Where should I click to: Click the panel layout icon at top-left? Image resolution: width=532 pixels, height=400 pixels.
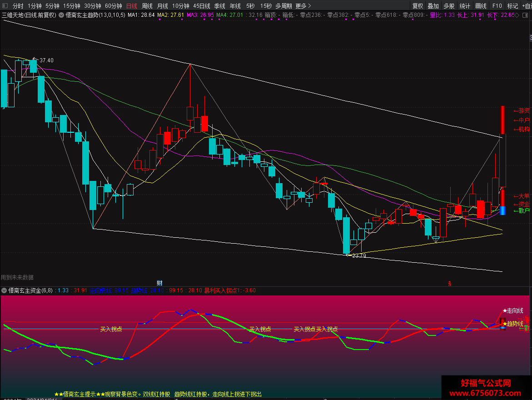(x=5, y=5)
